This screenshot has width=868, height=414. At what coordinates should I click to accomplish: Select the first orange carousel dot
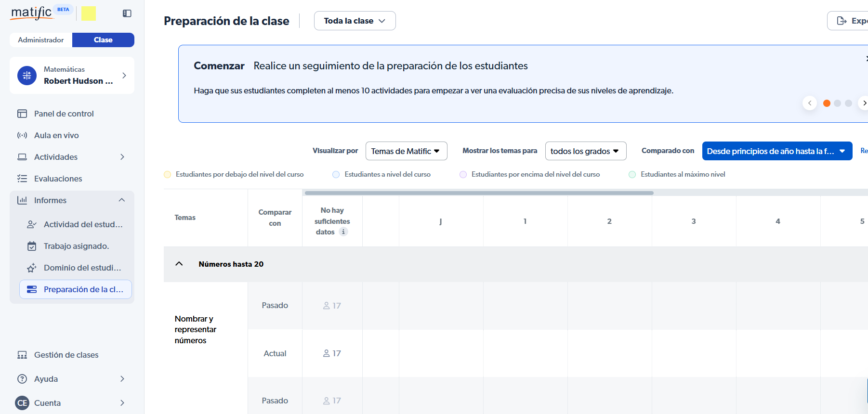click(827, 103)
